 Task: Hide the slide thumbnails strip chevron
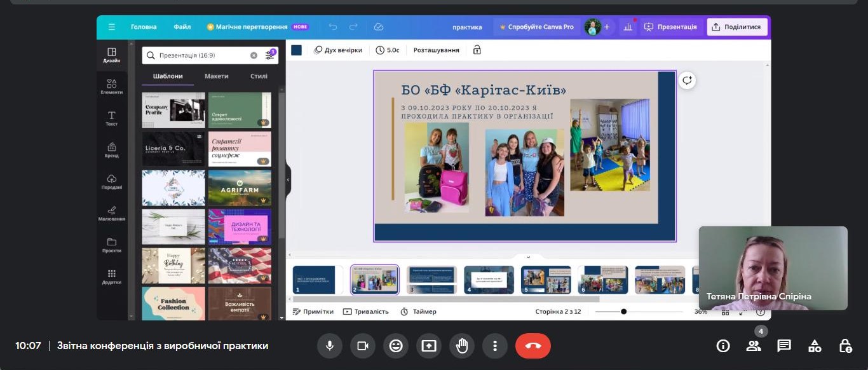(x=527, y=257)
